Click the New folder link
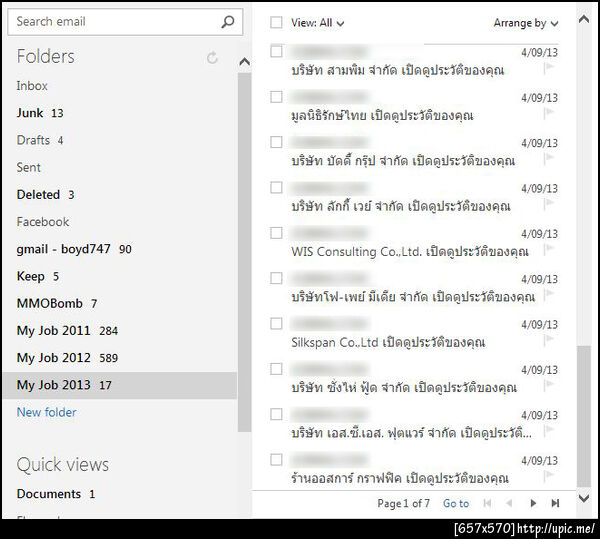This screenshot has width=600, height=539. tap(46, 412)
